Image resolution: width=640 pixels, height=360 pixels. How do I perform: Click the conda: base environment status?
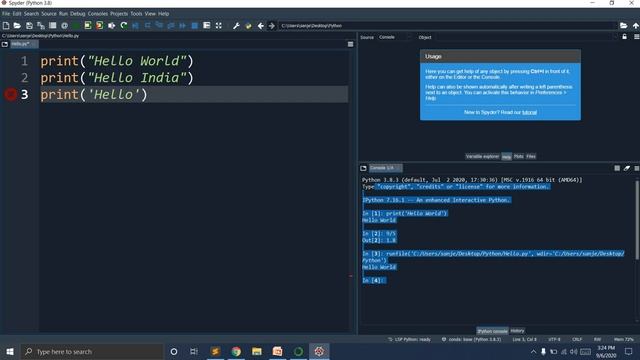click(471, 340)
